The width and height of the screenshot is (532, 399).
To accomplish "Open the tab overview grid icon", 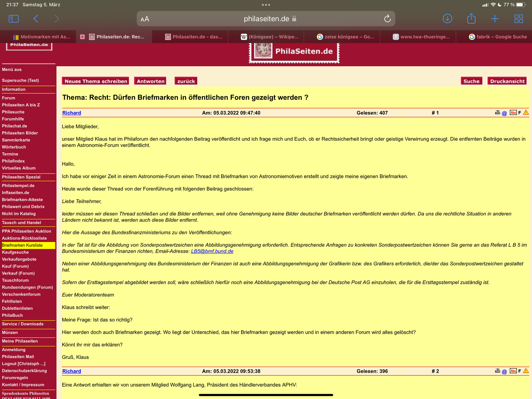I will point(518,19).
